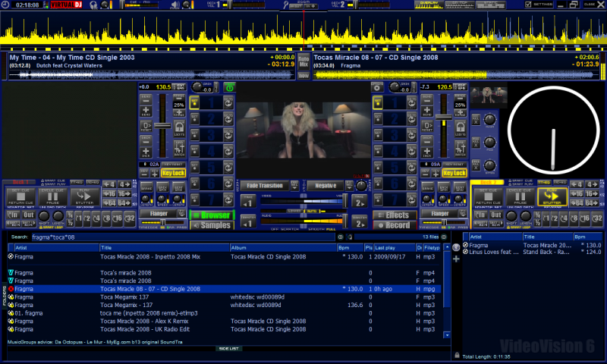Click Deck 2 pitch Reset 0> button
This screenshot has height=364, width=607.
click(x=427, y=126)
